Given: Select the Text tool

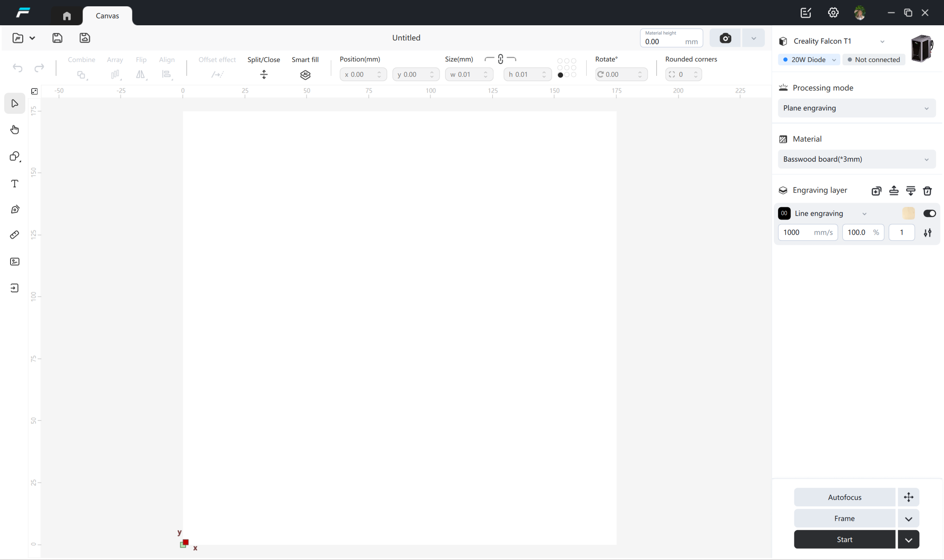Looking at the screenshot, I should point(15,183).
